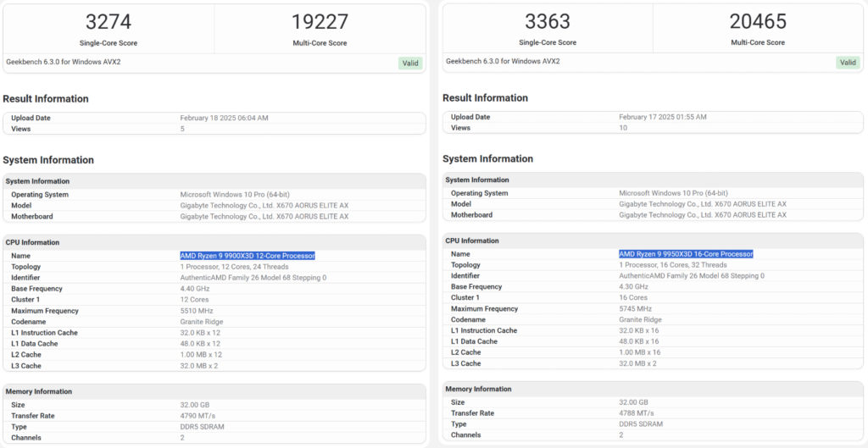The height and width of the screenshot is (448, 868).
Task: Click the 3363 single-core score
Action: (548, 21)
